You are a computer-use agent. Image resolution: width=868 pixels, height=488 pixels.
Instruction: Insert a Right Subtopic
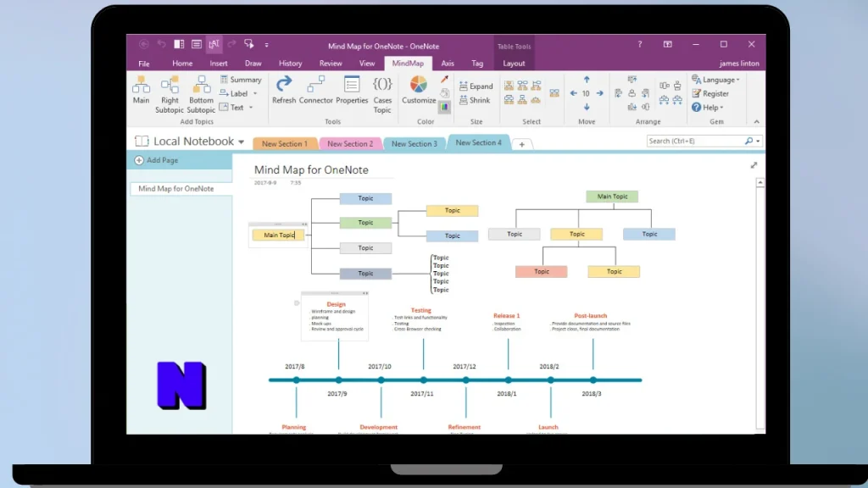click(170, 95)
